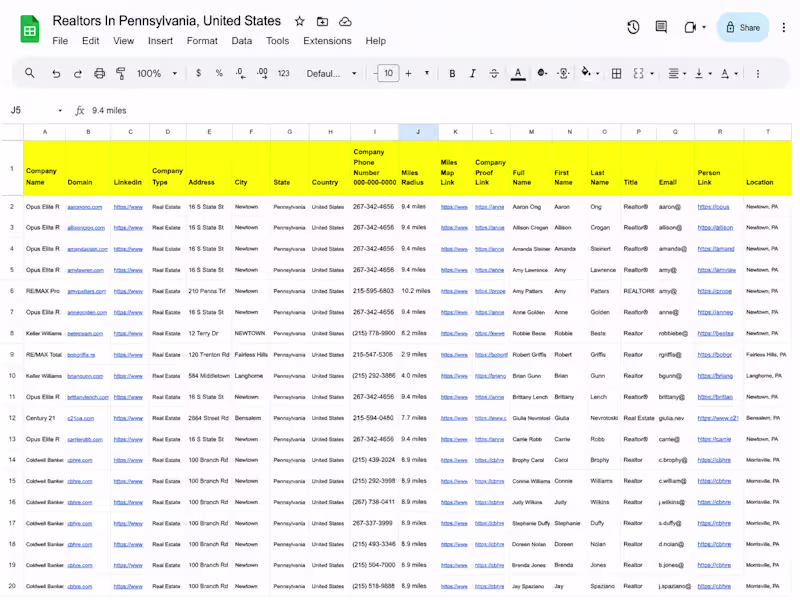
Task: Open the three-dot menu beside Share
Action: point(784,28)
